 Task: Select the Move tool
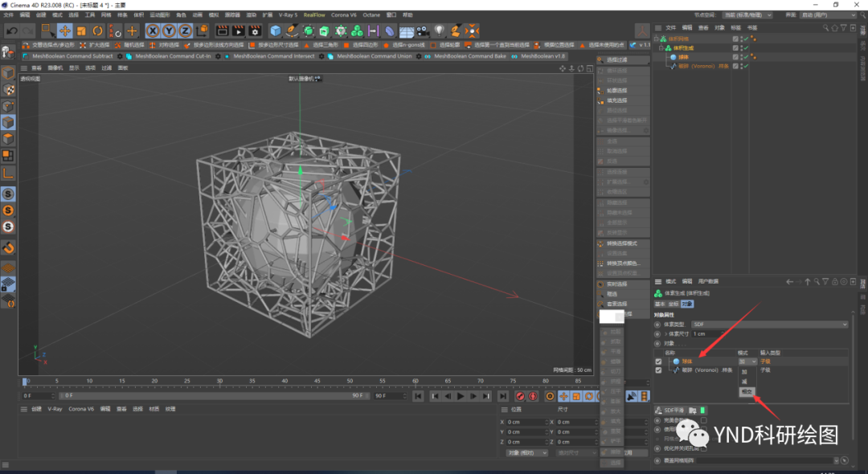pyautogui.click(x=65, y=31)
